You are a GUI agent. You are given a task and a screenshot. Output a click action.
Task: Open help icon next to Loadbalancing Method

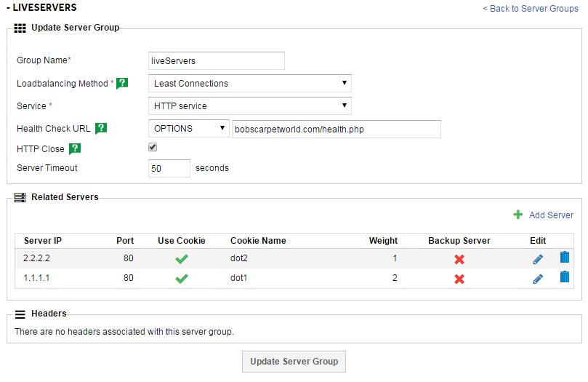pos(122,84)
